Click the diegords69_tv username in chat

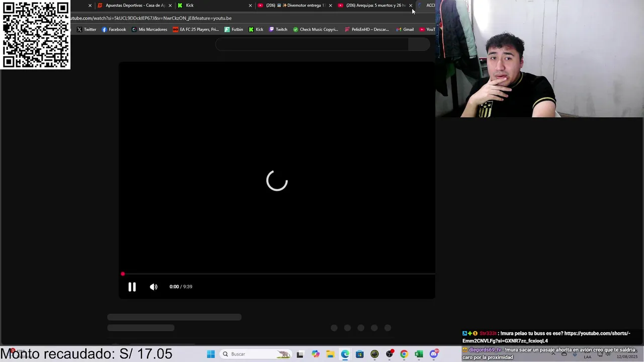[x=485, y=350]
